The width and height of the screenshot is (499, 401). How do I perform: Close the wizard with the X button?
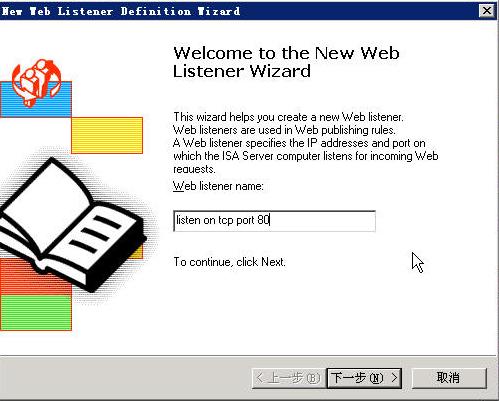click(x=487, y=11)
